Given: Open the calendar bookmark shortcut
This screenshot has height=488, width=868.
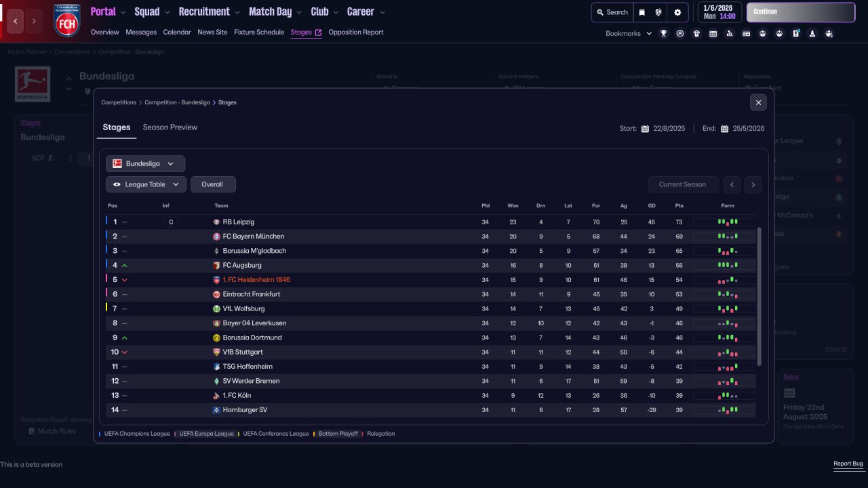Looking at the screenshot, I should point(713,33).
